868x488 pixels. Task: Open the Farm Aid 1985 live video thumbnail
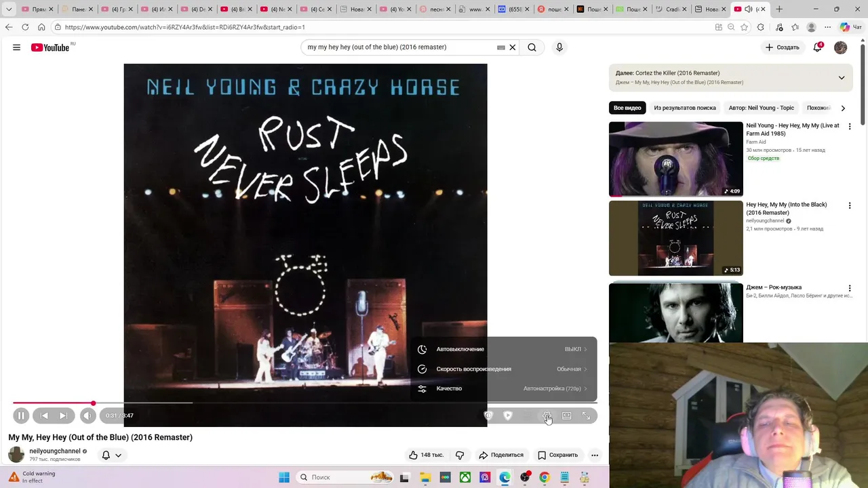(676, 159)
